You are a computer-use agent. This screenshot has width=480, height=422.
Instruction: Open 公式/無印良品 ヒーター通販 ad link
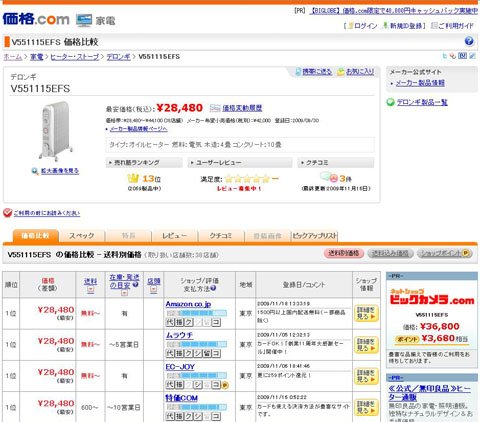[x=429, y=393]
